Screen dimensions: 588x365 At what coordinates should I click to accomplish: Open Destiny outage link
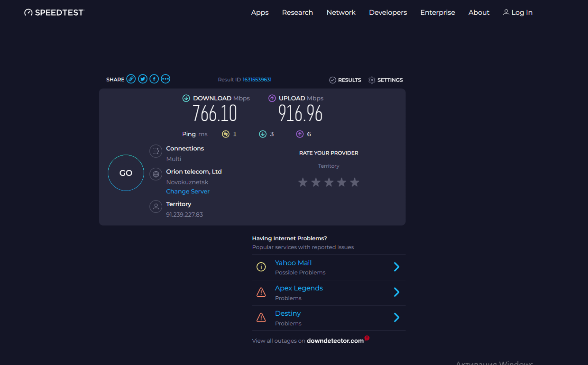288,314
